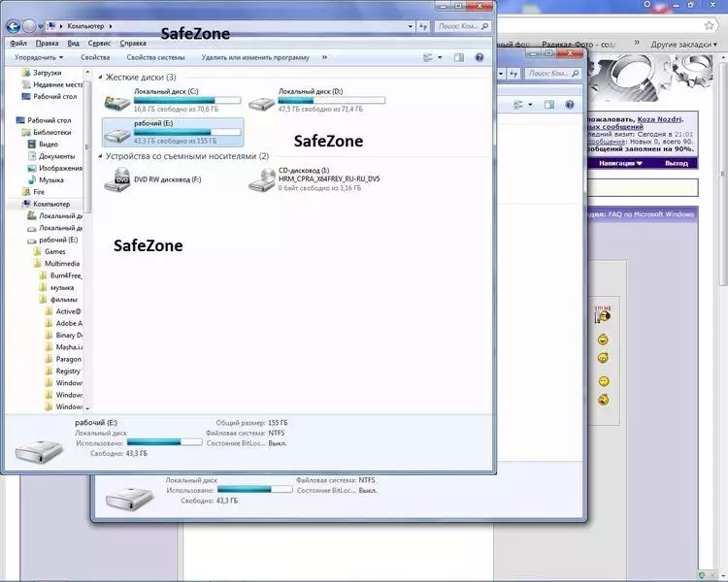The width and height of the screenshot is (728, 582).
Task: Select Библиотеки in navigation tree
Action: tap(49, 132)
